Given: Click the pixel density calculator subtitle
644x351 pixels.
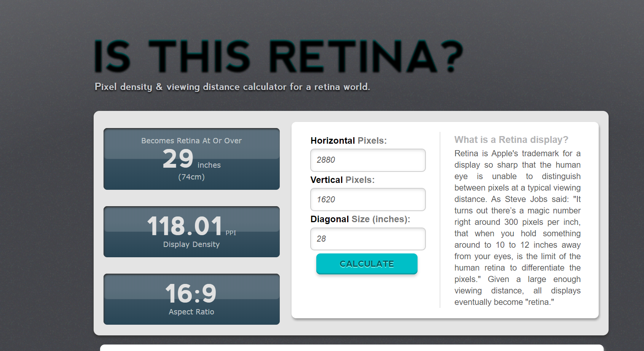Looking at the screenshot, I should (x=232, y=87).
